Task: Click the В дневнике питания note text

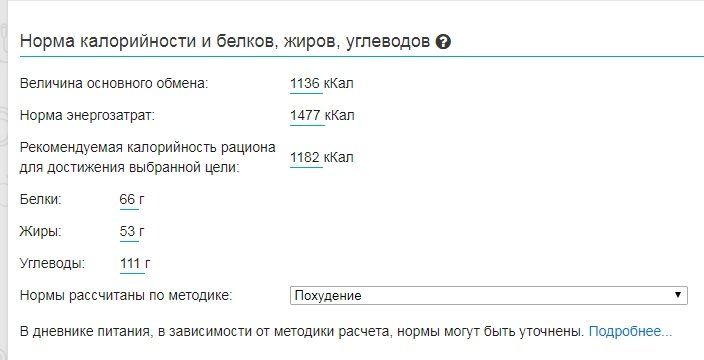Action: (302, 331)
